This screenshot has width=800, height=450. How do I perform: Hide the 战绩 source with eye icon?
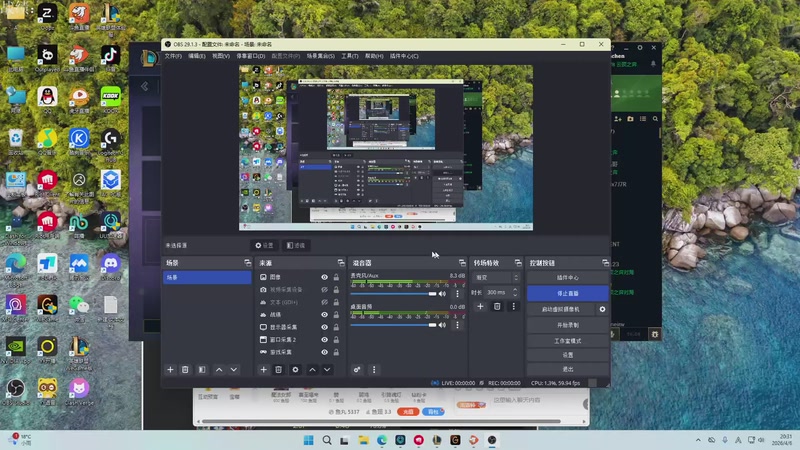click(x=324, y=315)
